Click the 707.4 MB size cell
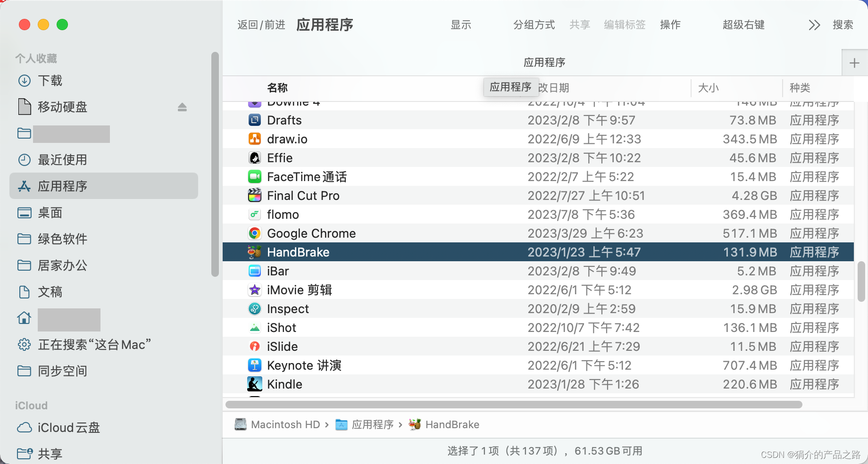 point(750,365)
